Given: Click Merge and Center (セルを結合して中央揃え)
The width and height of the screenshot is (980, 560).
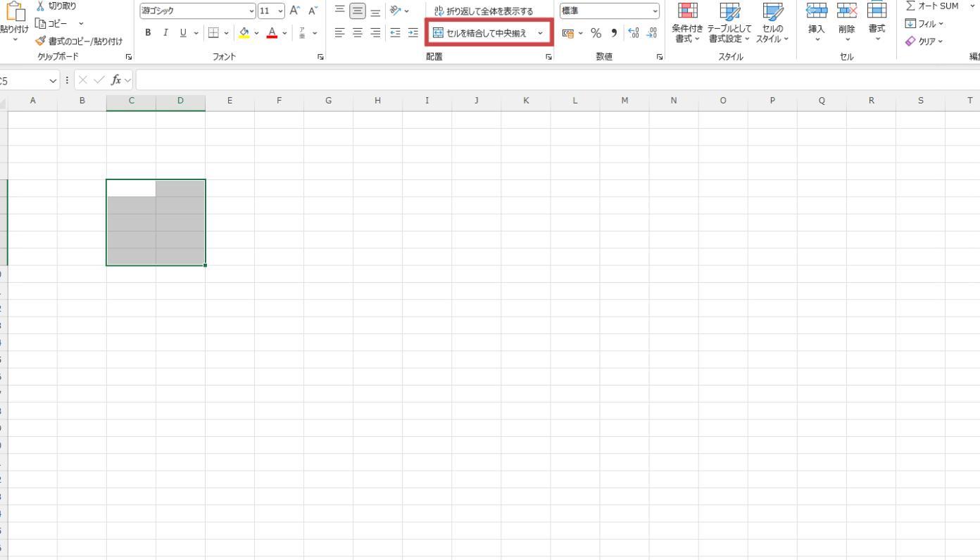Looking at the screenshot, I should pos(480,33).
